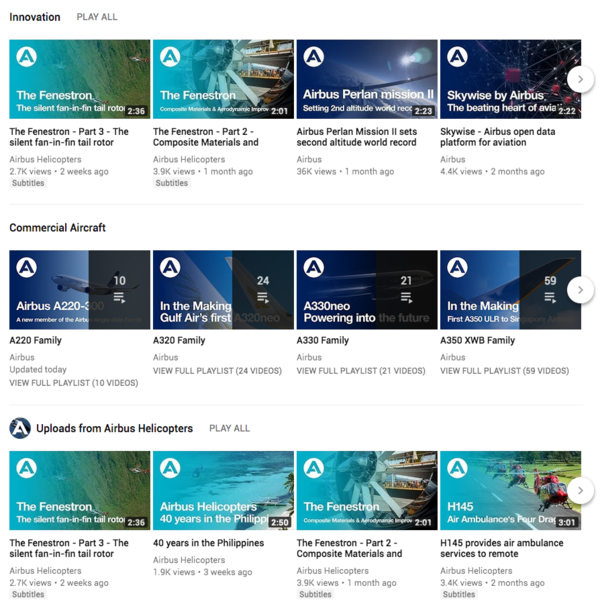Click Innovation row Fenestron Part 2 title
This screenshot has height=608, width=600.
coord(206,137)
